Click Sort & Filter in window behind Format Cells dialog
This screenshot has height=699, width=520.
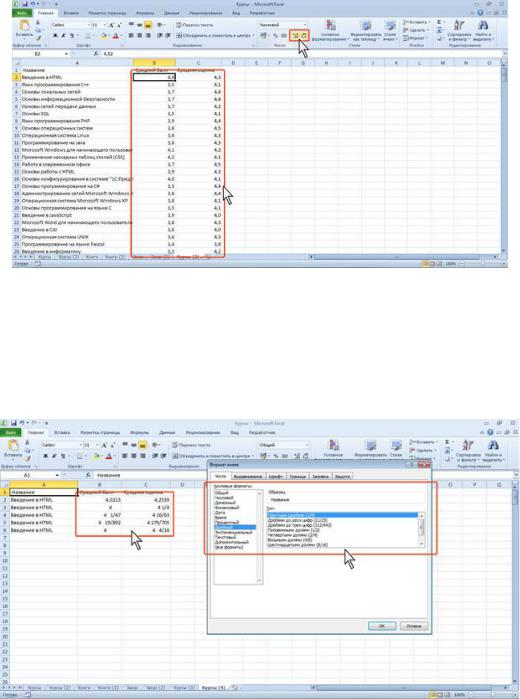pos(468,450)
